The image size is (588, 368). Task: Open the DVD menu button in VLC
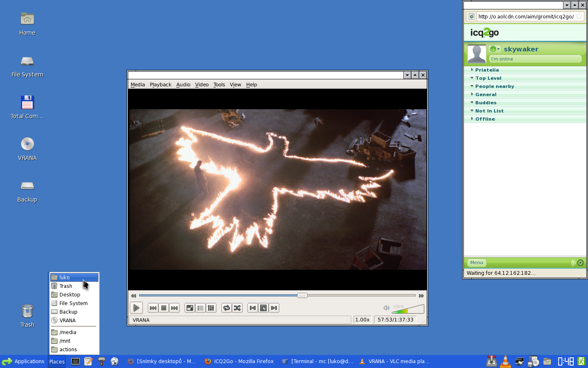(x=263, y=308)
